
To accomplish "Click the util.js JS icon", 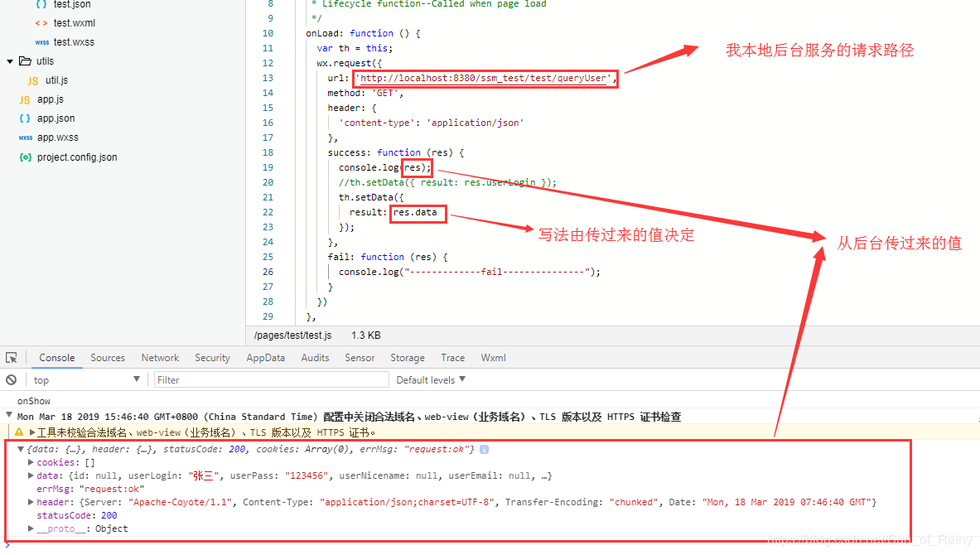I will (x=33, y=80).
